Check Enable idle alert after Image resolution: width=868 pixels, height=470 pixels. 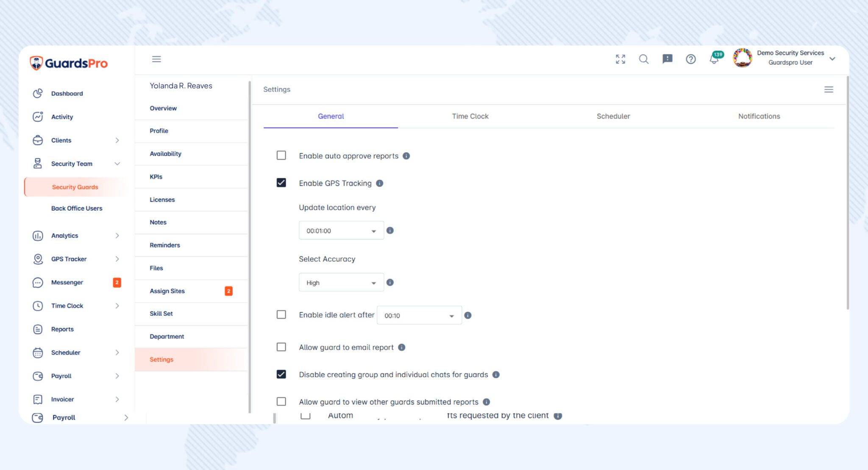(x=281, y=314)
